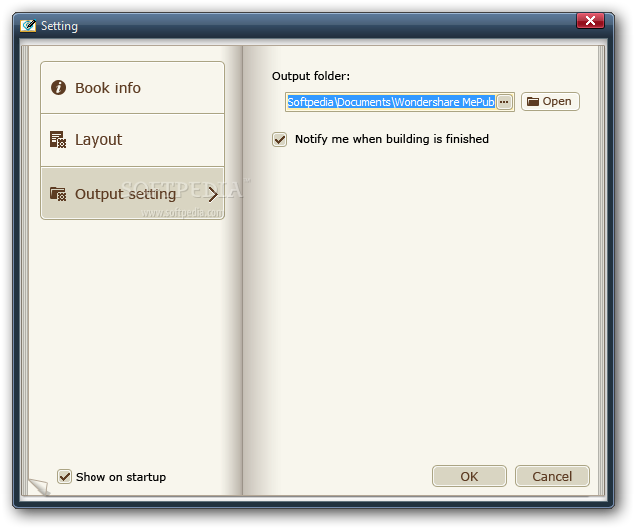Image resolution: width=635 pixels, height=529 pixels.
Task: Expand the Output setting chevron arrow
Action: click(x=213, y=194)
